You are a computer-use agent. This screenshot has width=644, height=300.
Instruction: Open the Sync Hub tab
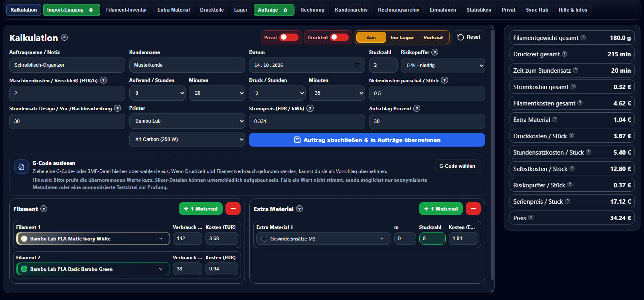[x=537, y=10]
